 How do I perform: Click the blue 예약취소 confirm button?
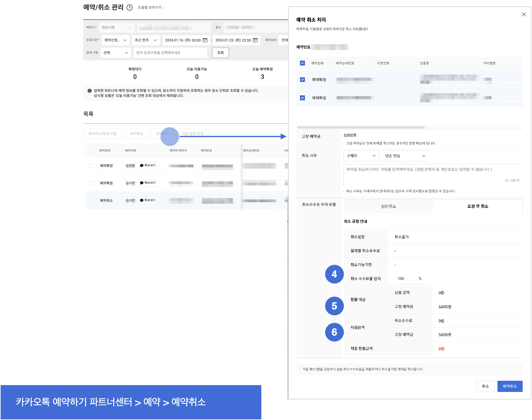[x=510, y=386]
